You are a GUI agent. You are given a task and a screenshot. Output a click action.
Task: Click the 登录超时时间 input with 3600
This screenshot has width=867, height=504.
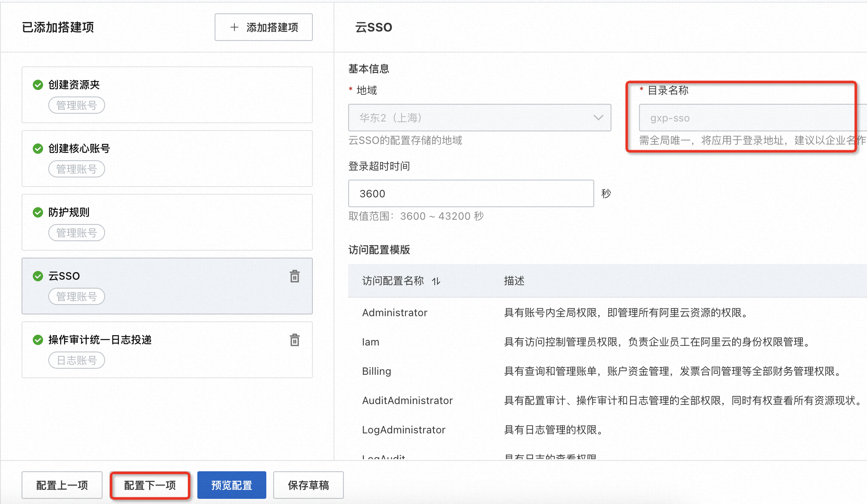point(471,193)
